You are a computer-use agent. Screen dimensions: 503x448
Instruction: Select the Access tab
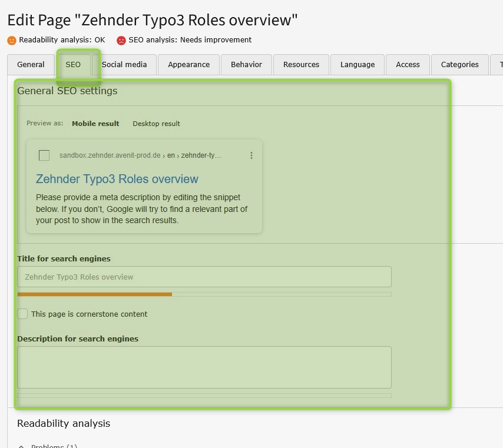408,65
